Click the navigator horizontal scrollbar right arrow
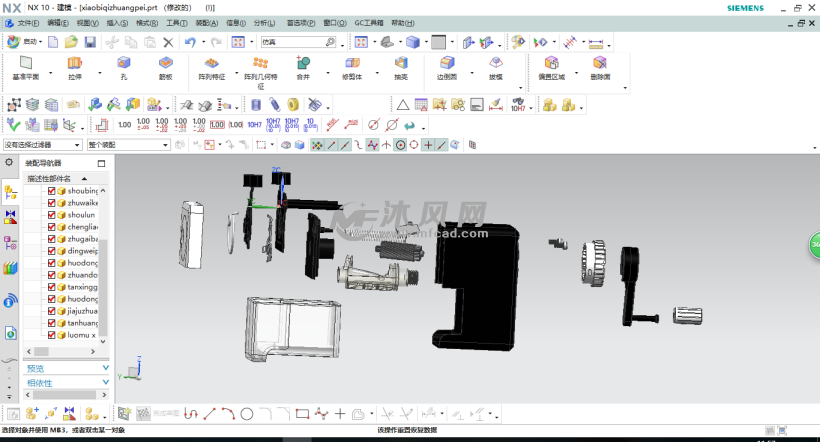This screenshot has width=820, height=442. click(93, 352)
